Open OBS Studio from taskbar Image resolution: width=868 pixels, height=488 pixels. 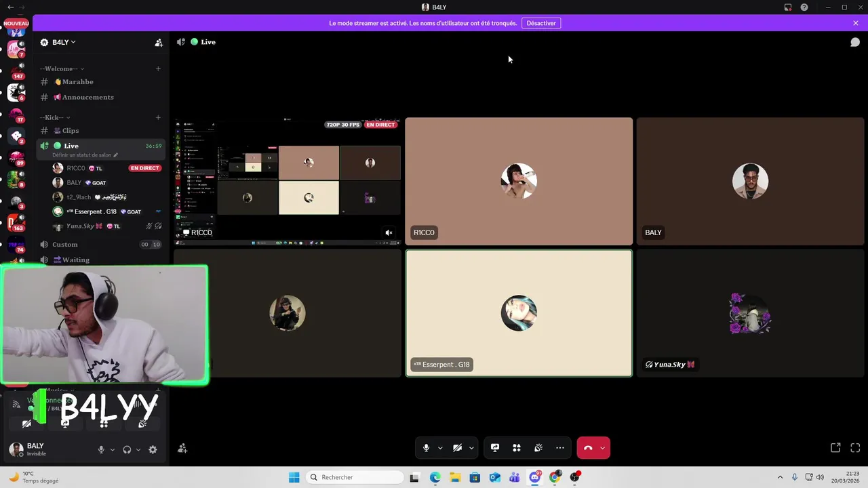point(575,477)
